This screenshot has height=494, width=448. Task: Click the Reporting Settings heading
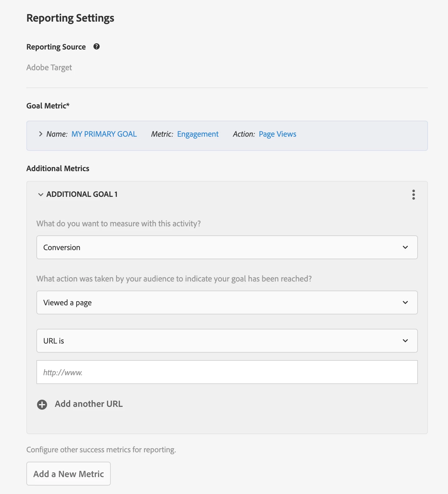point(70,18)
